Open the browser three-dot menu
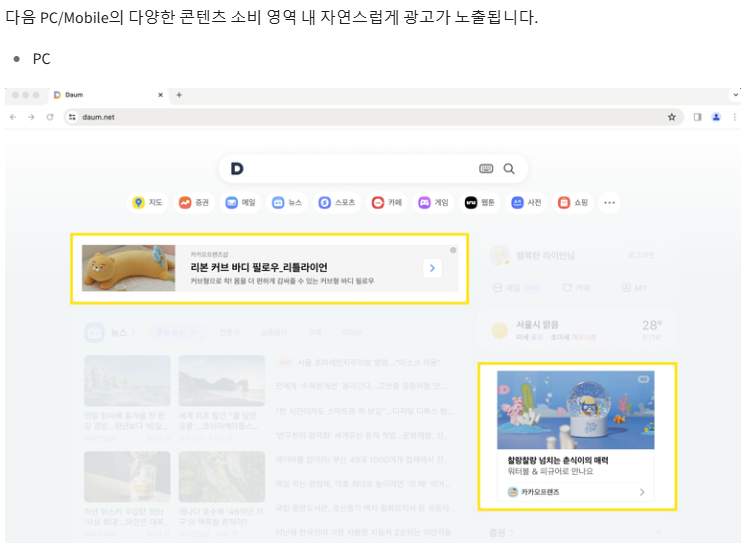 click(x=735, y=117)
